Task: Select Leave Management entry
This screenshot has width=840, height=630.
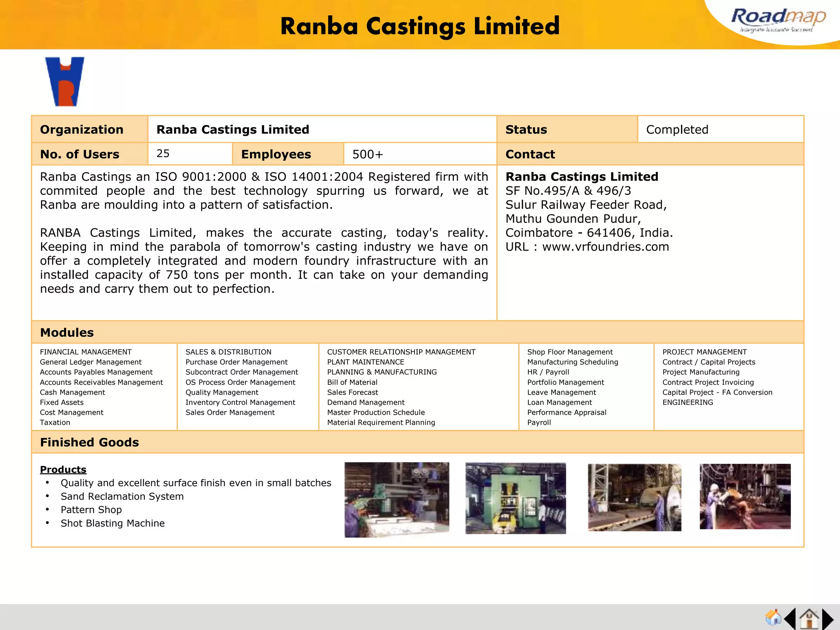Action: 562,392
